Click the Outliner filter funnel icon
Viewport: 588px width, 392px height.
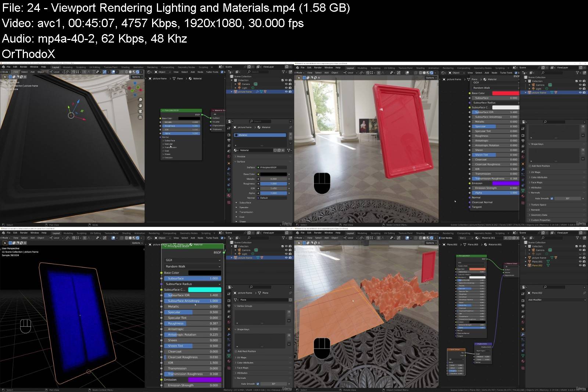(x=283, y=72)
